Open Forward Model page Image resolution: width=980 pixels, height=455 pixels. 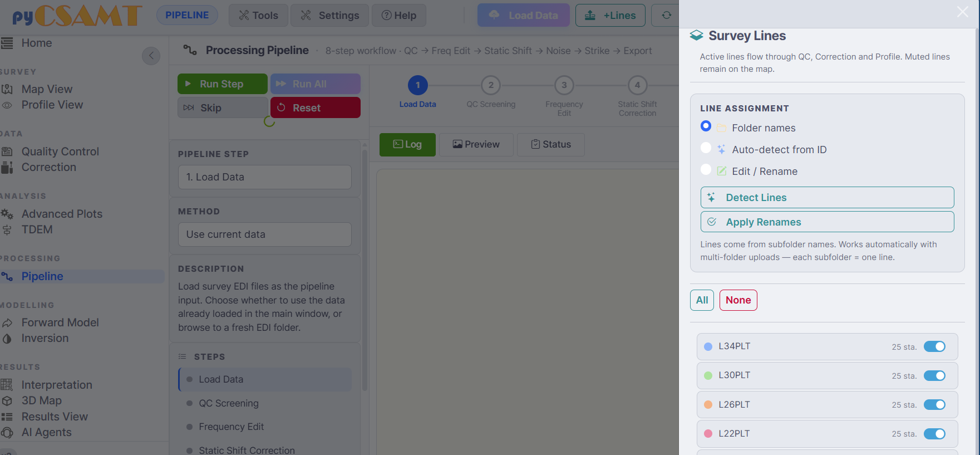[x=60, y=322]
